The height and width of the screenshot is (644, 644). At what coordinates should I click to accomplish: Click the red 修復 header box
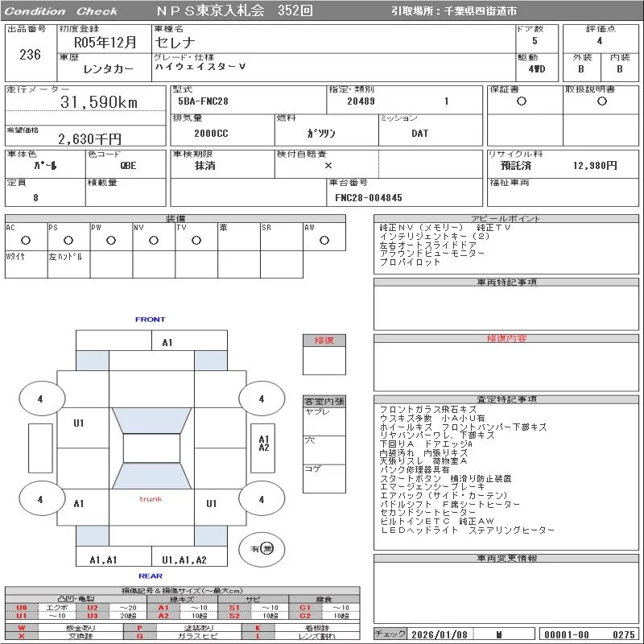(x=324, y=341)
